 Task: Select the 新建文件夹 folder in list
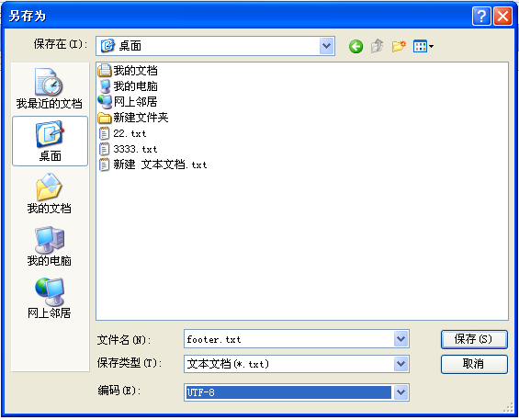pos(133,118)
